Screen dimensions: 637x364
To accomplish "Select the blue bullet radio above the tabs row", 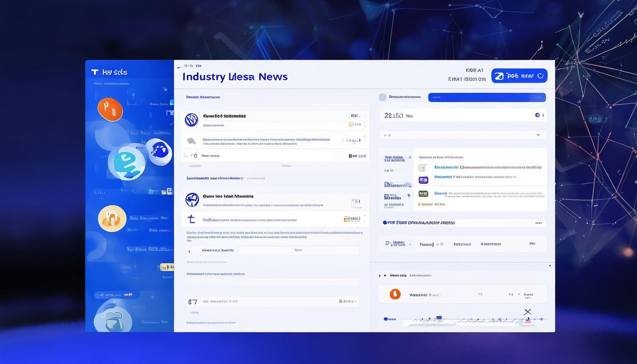I will pos(385,222).
